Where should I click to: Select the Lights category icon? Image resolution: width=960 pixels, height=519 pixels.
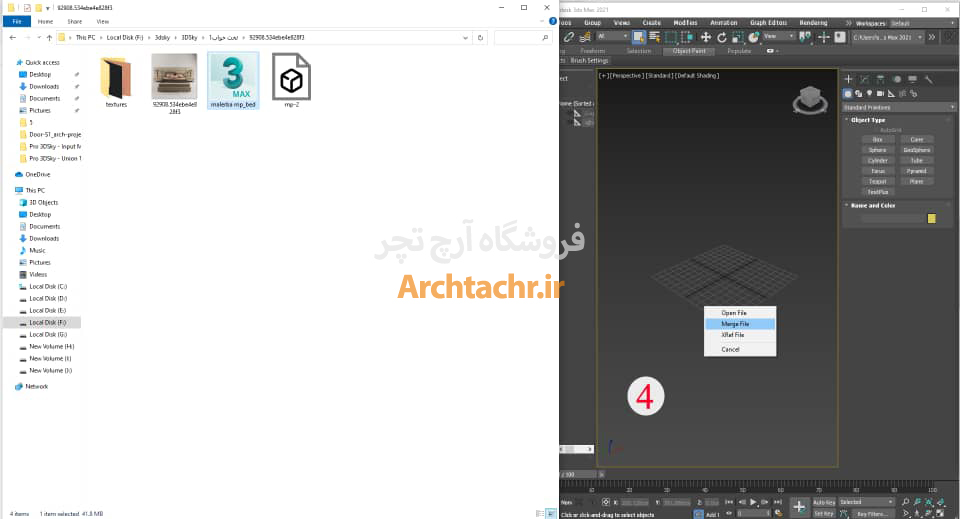point(869,94)
